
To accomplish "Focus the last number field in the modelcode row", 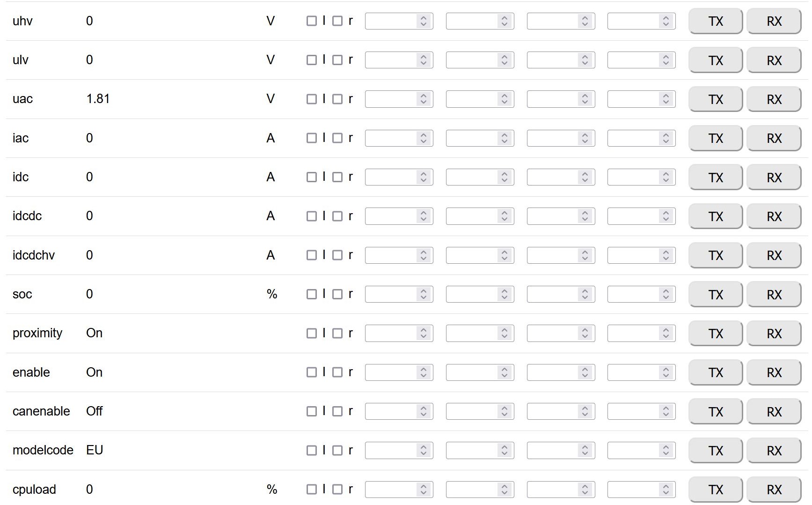I will pos(633,451).
